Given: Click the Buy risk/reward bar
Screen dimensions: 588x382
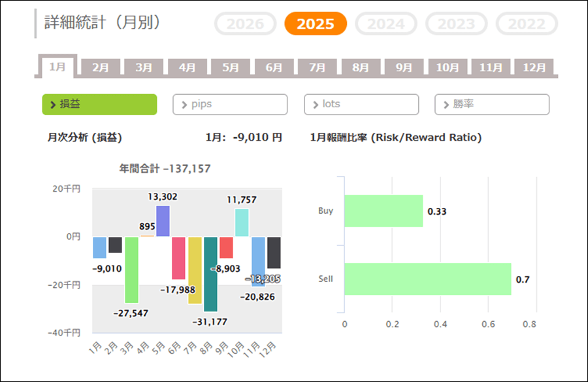Looking at the screenshot, I should 384,211.
